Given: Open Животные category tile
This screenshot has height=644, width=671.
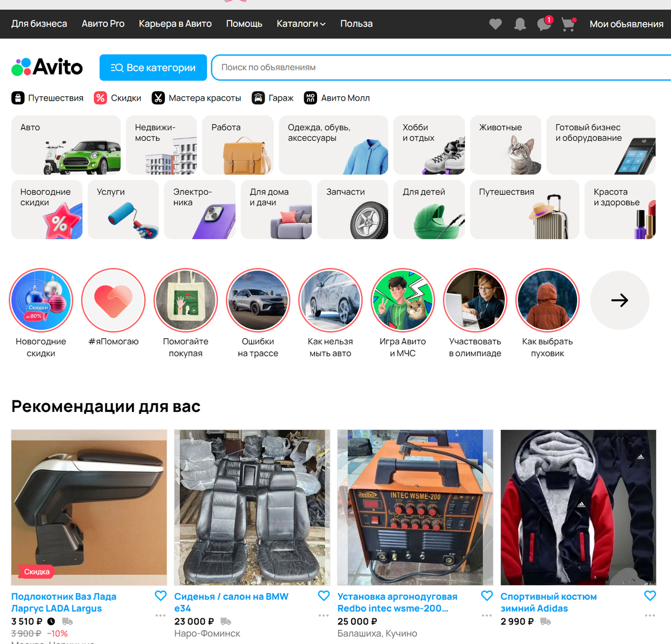Looking at the screenshot, I should pos(505,145).
